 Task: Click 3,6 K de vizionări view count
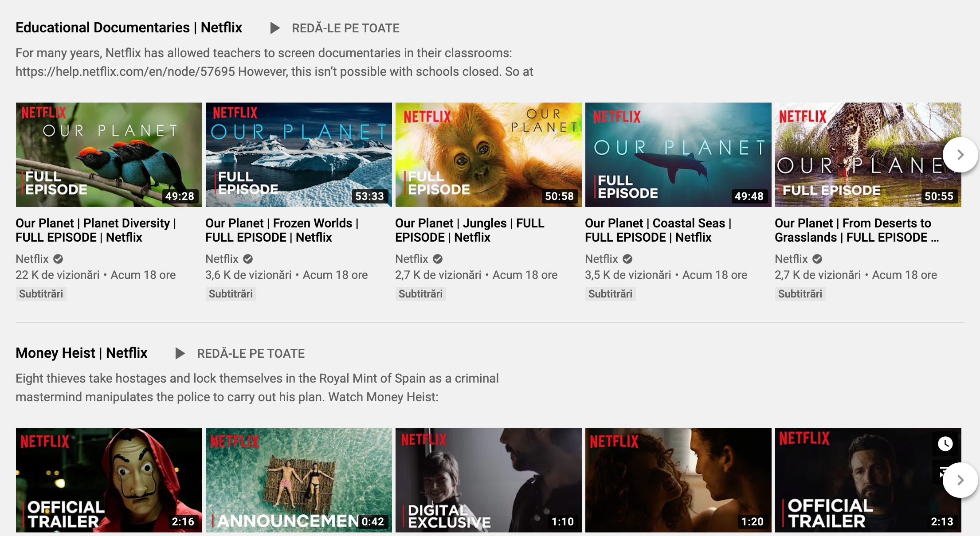[249, 275]
